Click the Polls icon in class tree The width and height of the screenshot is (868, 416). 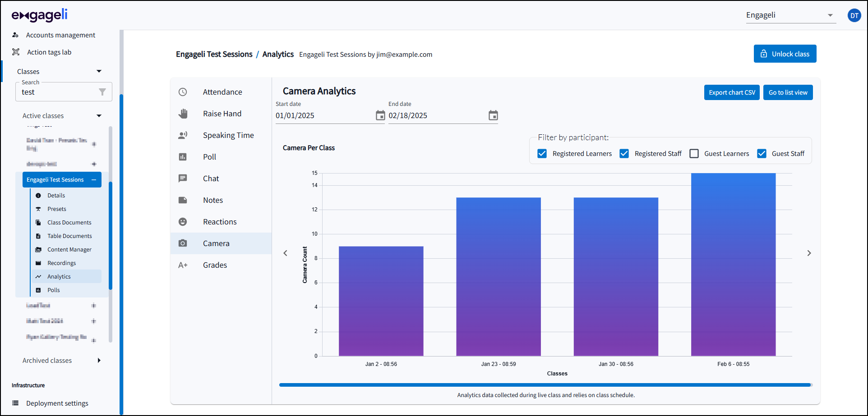point(38,290)
